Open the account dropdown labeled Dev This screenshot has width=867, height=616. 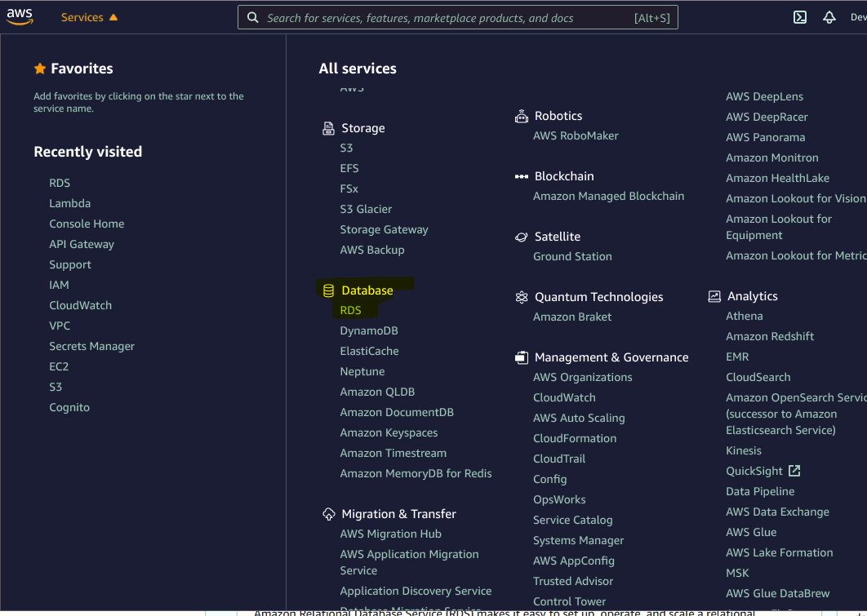(x=859, y=16)
